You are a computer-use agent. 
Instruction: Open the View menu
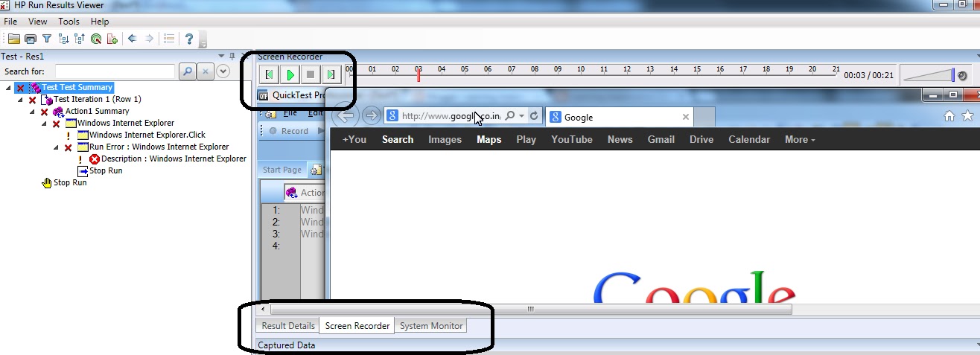coord(38,22)
